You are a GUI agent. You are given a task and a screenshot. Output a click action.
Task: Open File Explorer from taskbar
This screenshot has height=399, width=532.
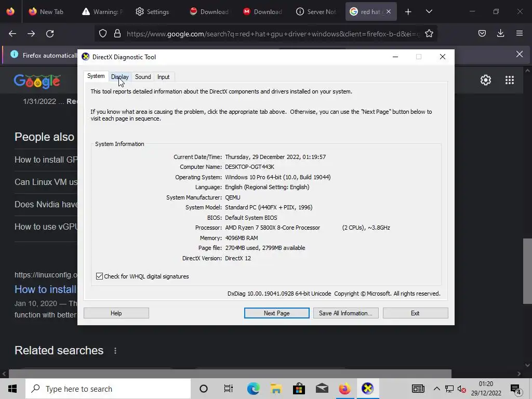[276, 389]
